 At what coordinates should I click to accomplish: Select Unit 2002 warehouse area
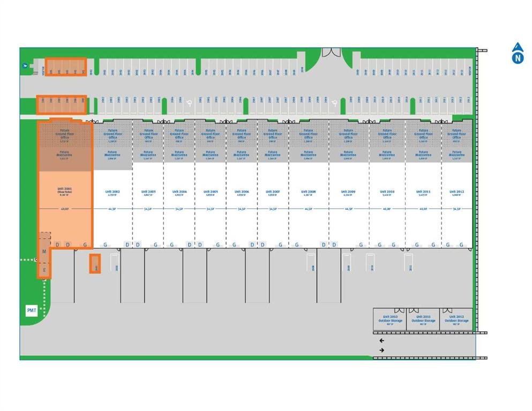click(113, 193)
